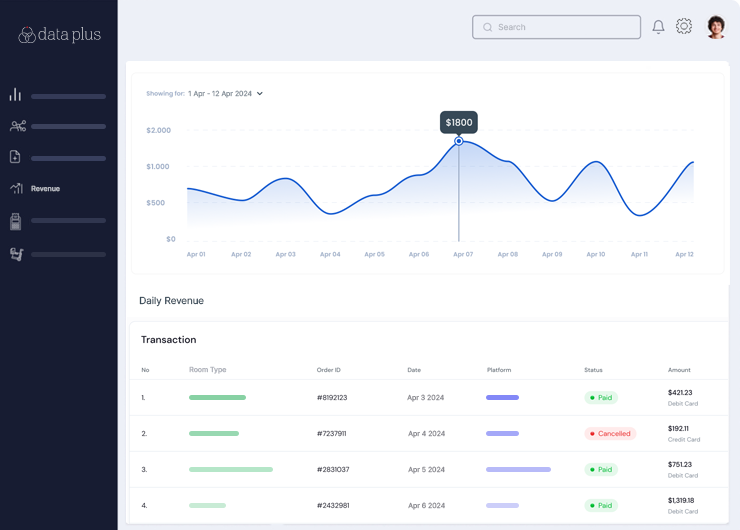
Task: Click date Apr 3 2024
Action: [x=426, y=398]
